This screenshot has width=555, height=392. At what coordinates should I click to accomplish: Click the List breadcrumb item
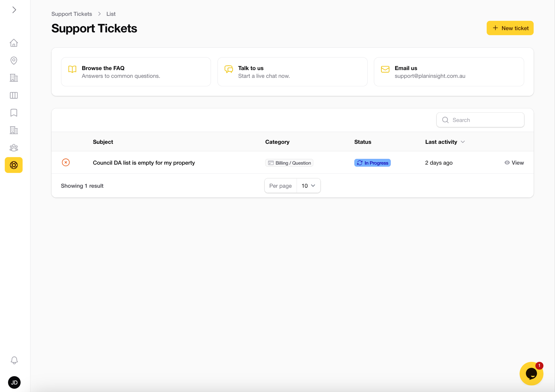click(x=111, y=14)
